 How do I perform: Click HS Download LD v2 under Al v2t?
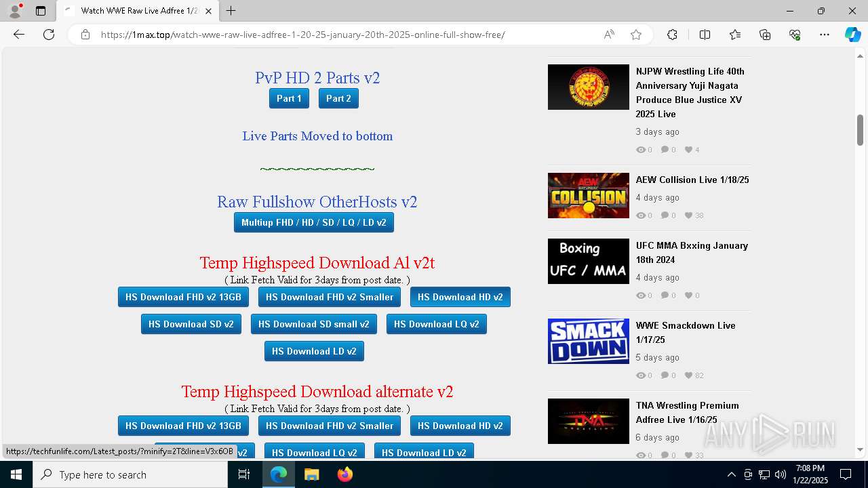tap(314, 351)
